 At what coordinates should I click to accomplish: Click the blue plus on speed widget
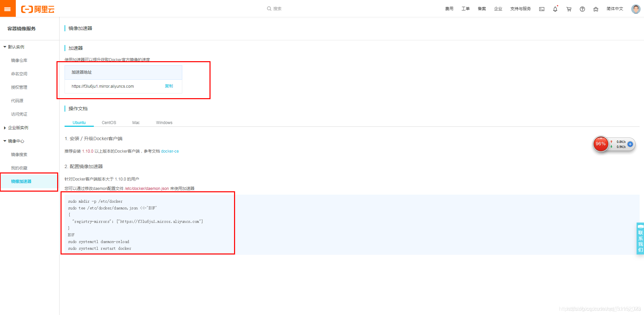(x=630, y=144)
